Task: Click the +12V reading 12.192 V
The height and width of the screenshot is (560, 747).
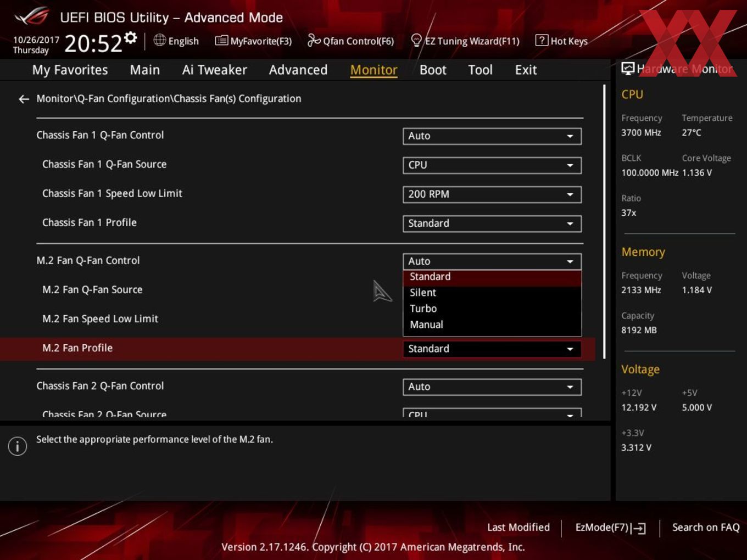Action: point(639,407)
